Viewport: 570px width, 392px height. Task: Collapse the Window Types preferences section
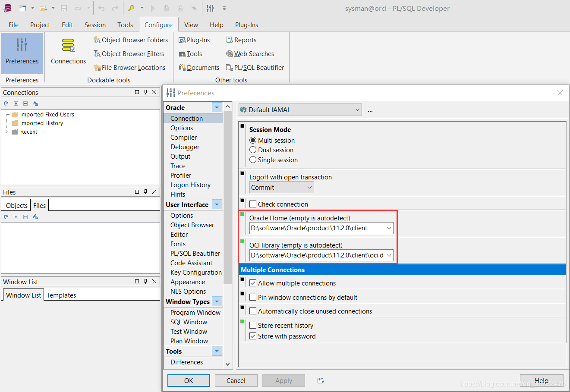point(217,301)
